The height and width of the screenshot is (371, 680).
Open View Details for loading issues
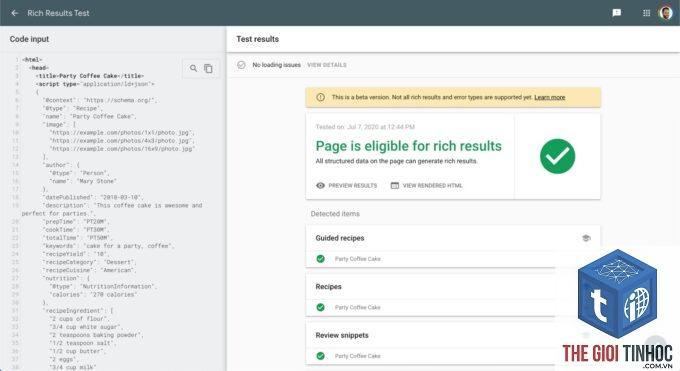pyautogui.click(x=327, y=65)
